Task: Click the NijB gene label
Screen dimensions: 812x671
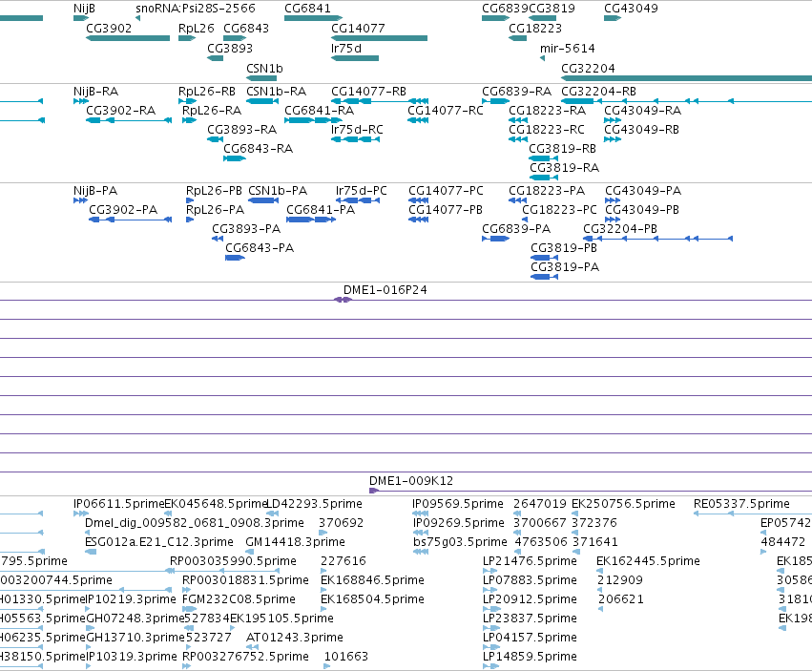Action: point(84,9)
